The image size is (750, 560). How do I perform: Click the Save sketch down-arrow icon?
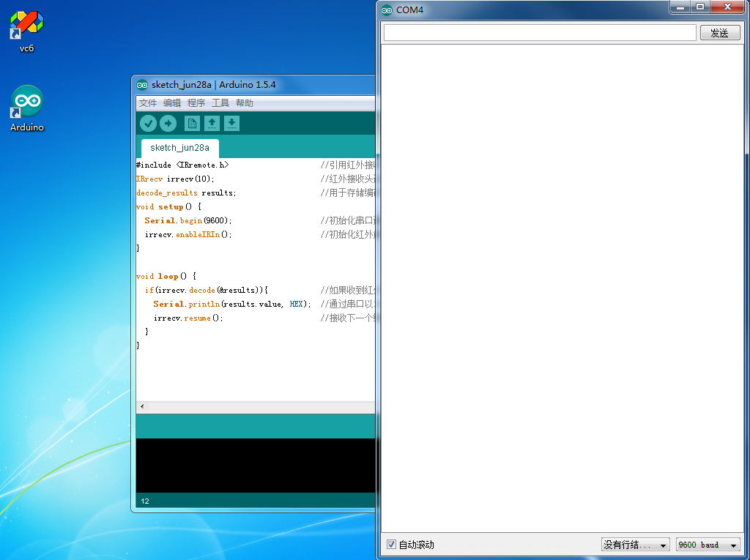tap(231, 124)
